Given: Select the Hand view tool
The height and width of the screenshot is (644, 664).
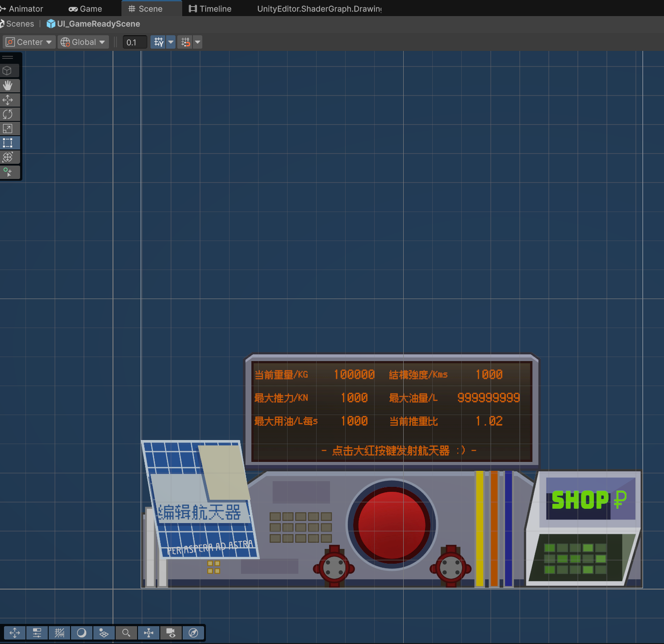Looking at the screenshot, I should click(8, 85).
